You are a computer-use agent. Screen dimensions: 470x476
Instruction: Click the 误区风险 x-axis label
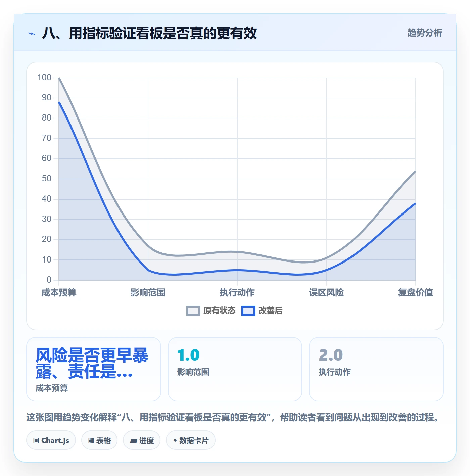click(x=326, y=293)
